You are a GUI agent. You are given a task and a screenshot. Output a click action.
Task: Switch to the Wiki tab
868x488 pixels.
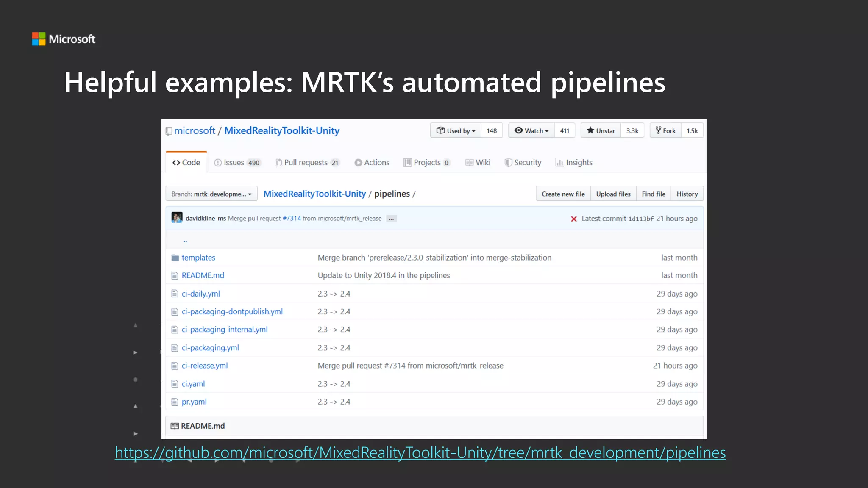(478, 163)
